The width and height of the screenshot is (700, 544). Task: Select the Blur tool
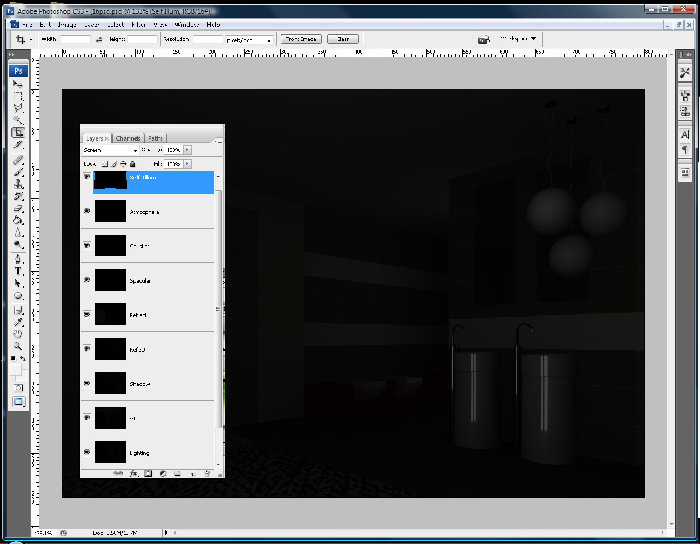pyautogui.click(x=18, y=232)
